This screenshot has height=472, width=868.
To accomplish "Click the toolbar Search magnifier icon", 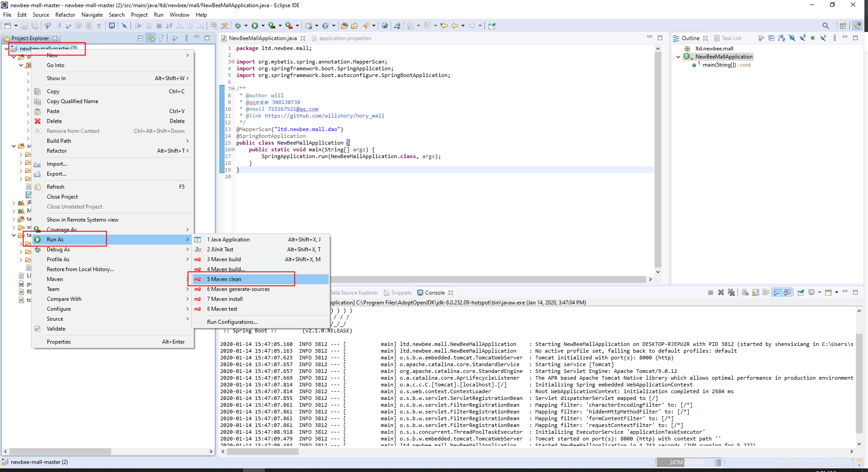I will [x=825, y=26].
